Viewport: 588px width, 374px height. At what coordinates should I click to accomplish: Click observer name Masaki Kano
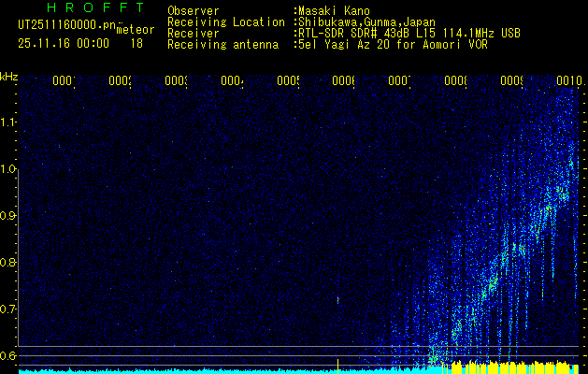[334, 11]
